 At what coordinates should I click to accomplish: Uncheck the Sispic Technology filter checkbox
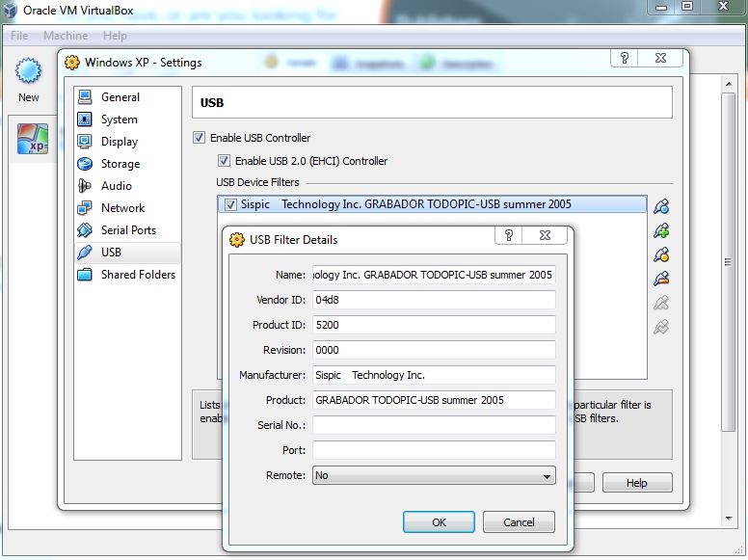coord(230,204)
